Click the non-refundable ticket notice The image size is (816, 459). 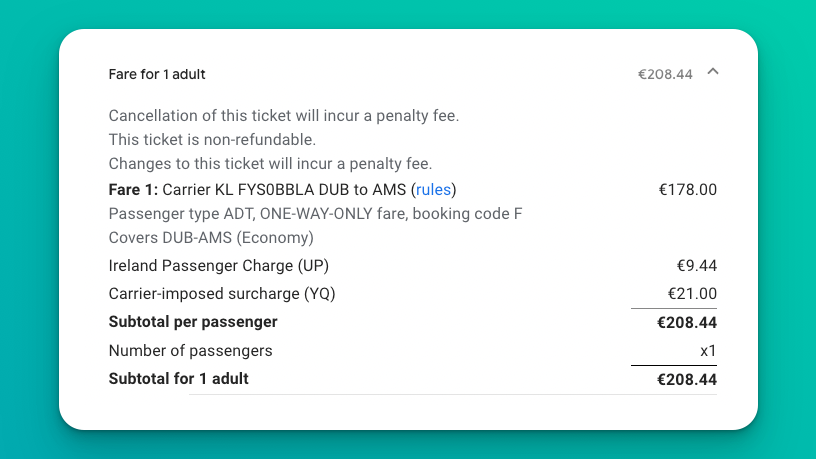coord(212,140)
